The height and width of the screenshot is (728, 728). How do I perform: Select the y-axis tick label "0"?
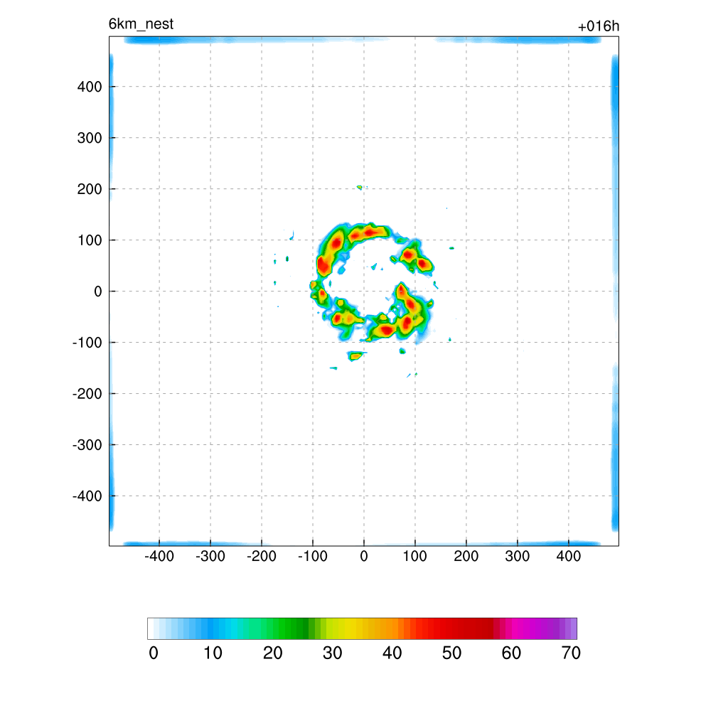tap(98, 291)
